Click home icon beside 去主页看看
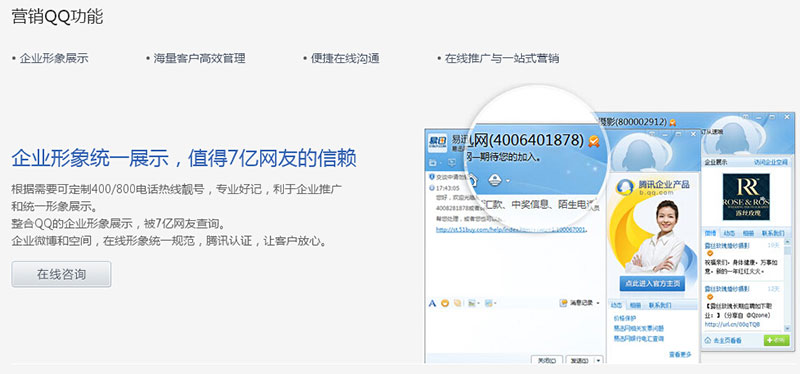 click(708, 340)
